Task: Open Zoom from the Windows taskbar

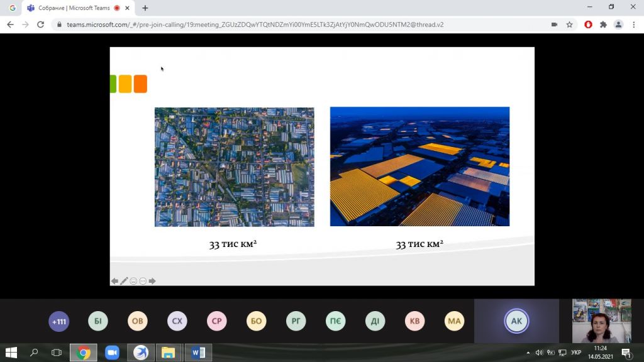Action: [x=112, y=353]
